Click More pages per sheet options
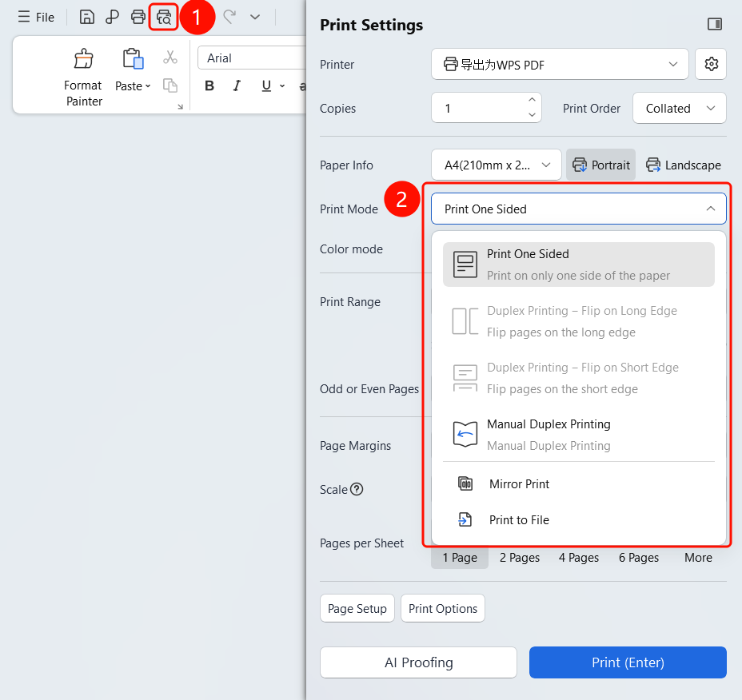 tap(698, 558)
